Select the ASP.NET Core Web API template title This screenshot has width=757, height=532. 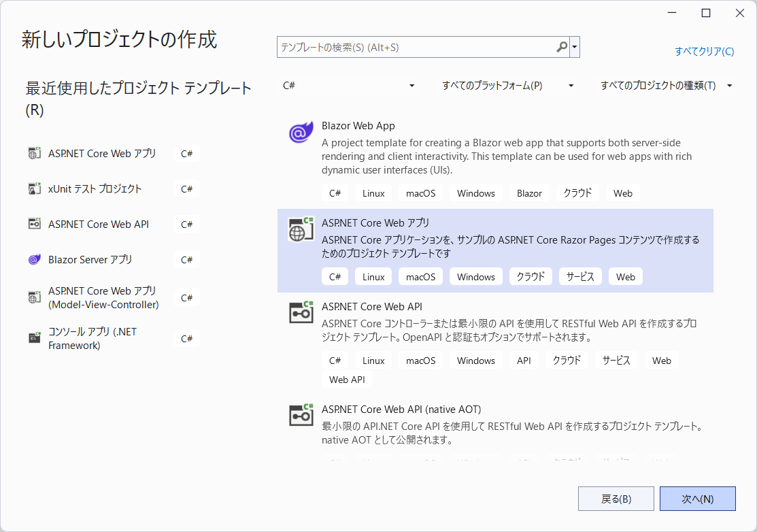(x=372, y=307)
